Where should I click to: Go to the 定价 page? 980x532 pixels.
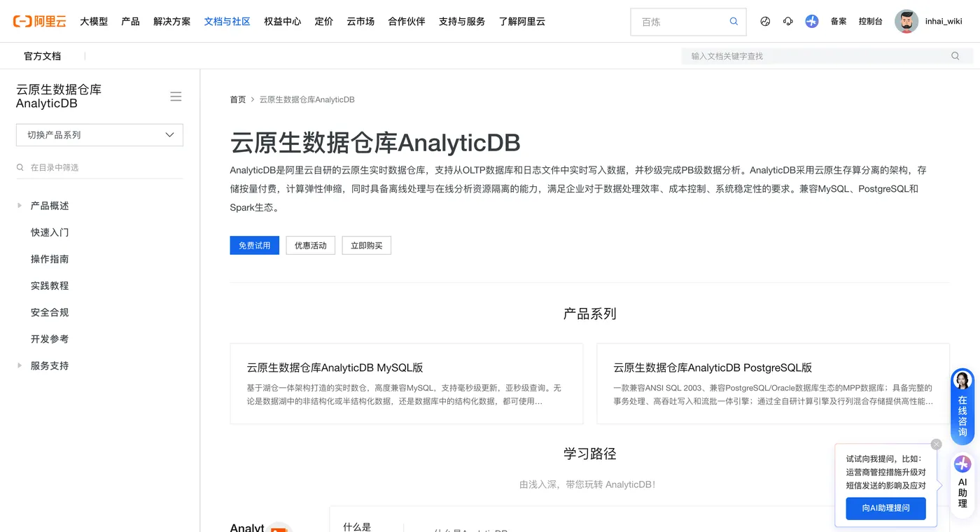tap(324, 22)
